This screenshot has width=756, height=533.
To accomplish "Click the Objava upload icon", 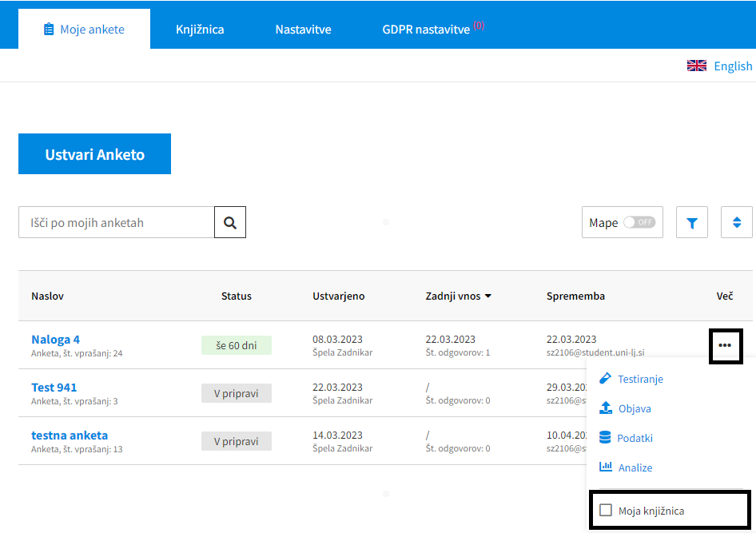I will click(x=606, y=408).
